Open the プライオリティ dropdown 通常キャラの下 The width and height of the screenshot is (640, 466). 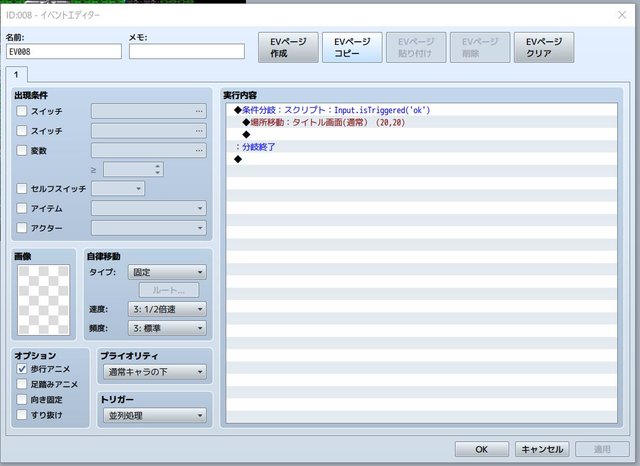pyautogui.click(x=155, y=372)
